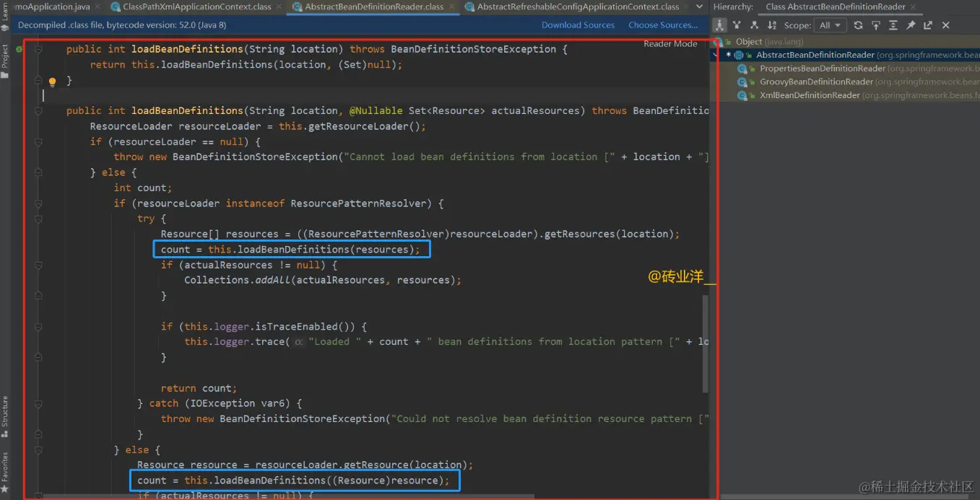Select Object (java.lang) in hierarchy tree
Screen dimensions: 980x500
769,42
